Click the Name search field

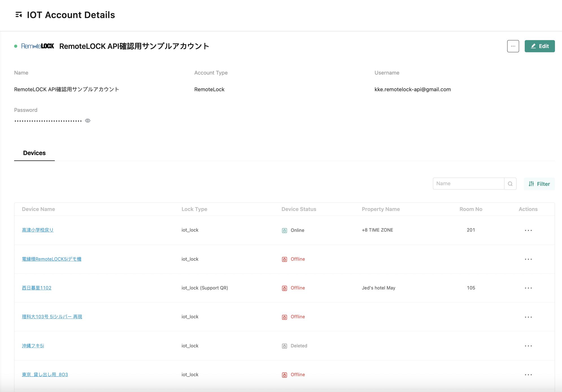pyautogui.click(x=468, y=184)
